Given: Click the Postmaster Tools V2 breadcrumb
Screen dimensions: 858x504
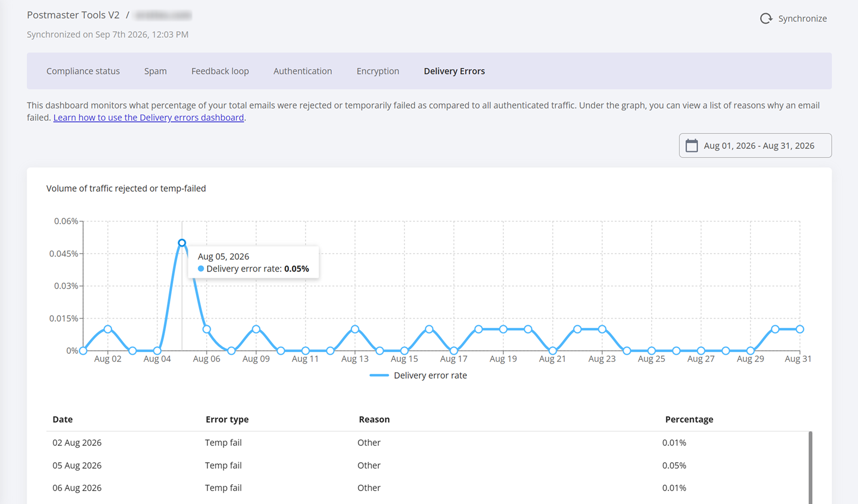Looking at the screenshot, I should click(x=73, y=15).
